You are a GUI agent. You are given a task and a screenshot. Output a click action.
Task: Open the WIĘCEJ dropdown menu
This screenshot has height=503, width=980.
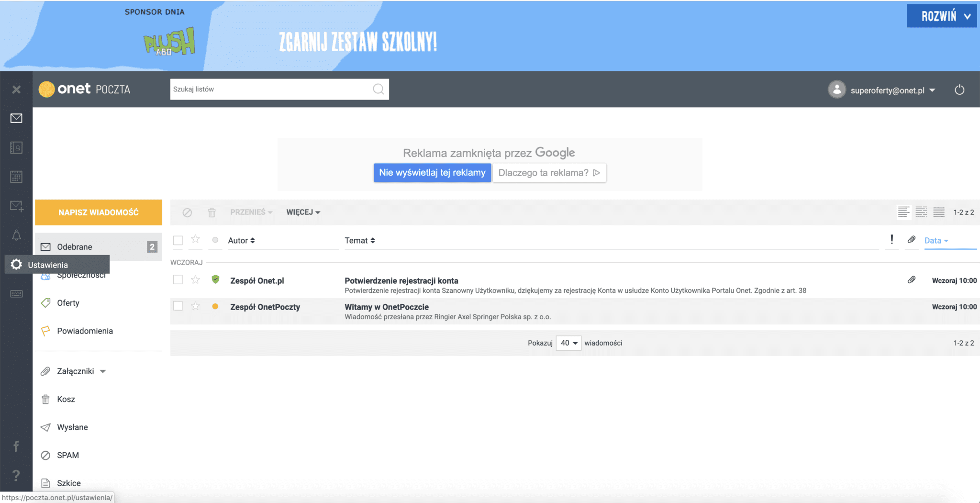[303, 212]
